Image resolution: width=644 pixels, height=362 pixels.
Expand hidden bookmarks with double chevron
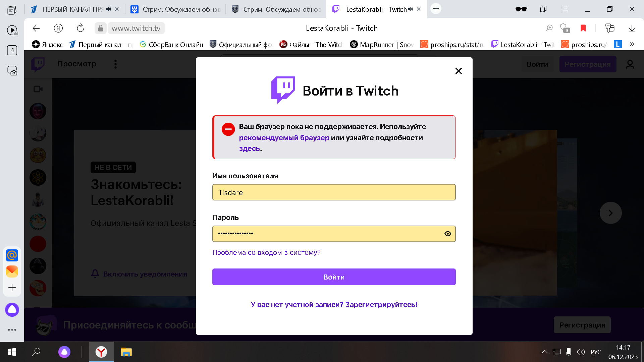click(x=632, y=44)
